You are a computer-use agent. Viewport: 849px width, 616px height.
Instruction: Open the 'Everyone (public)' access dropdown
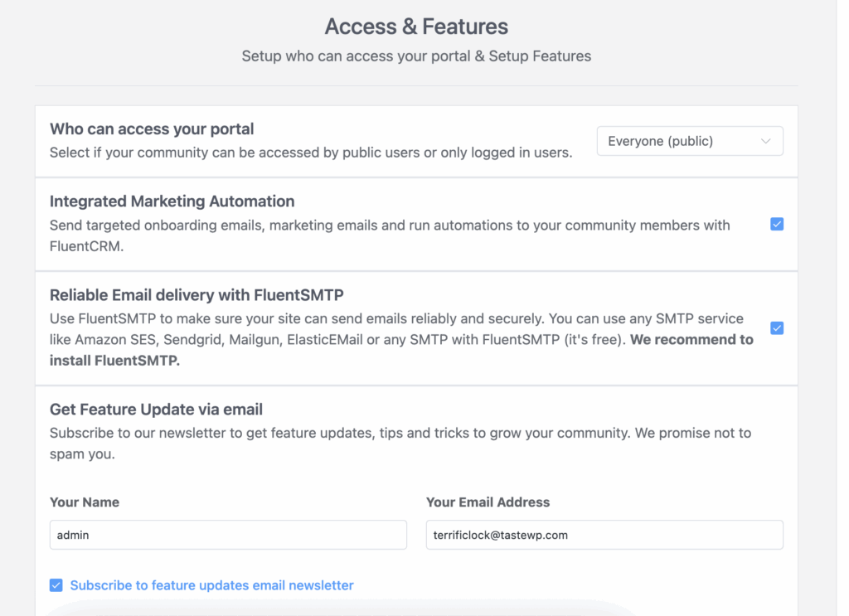point(689,141)
